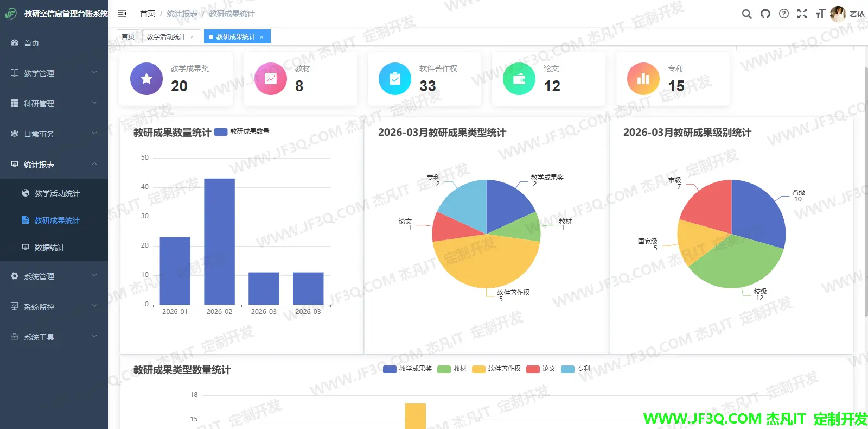Click the 教学活动统计 globe icon
This screenshot has height=429, width=868.
pyautogui.click(x=25, y=193)
